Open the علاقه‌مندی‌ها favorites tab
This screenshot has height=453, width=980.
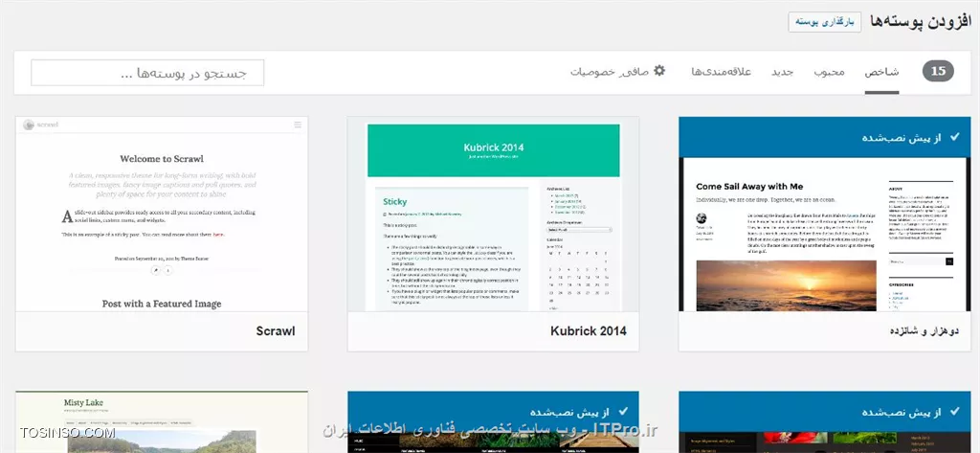click(x=721, y=72)
